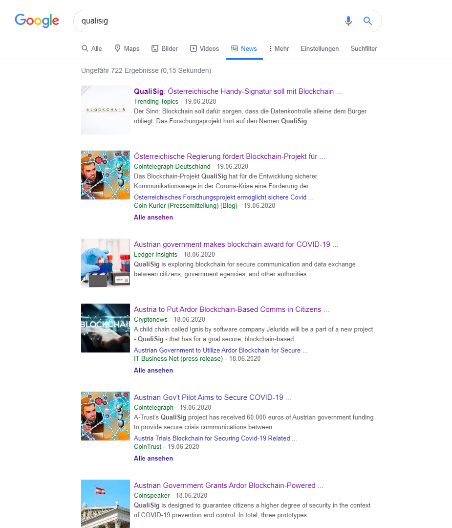
Task: Click IT Business Net (press release) source
Action: [178, 359]
